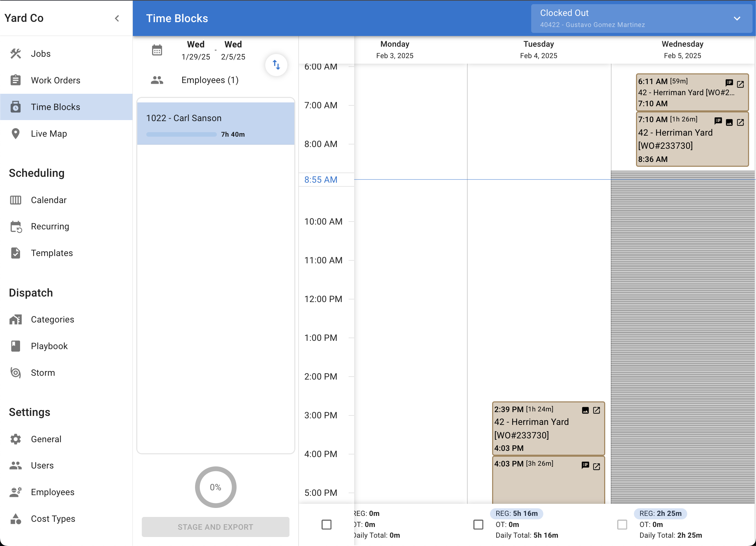Screen dimensions: 756x546
Task: Open notes icon on 6:11 AM block
Action: [x=729, y=83]
